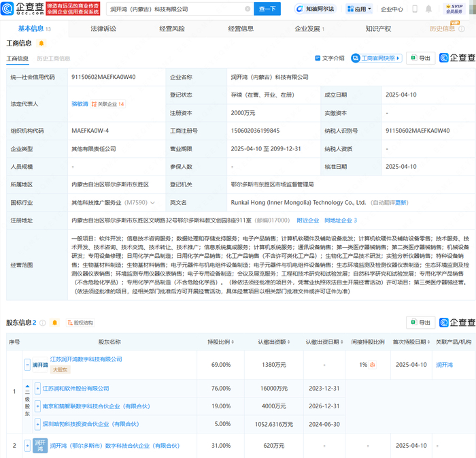Open the 附近企业 link
Viewport: 476px width, 458px height.
(x=307, y=220)
